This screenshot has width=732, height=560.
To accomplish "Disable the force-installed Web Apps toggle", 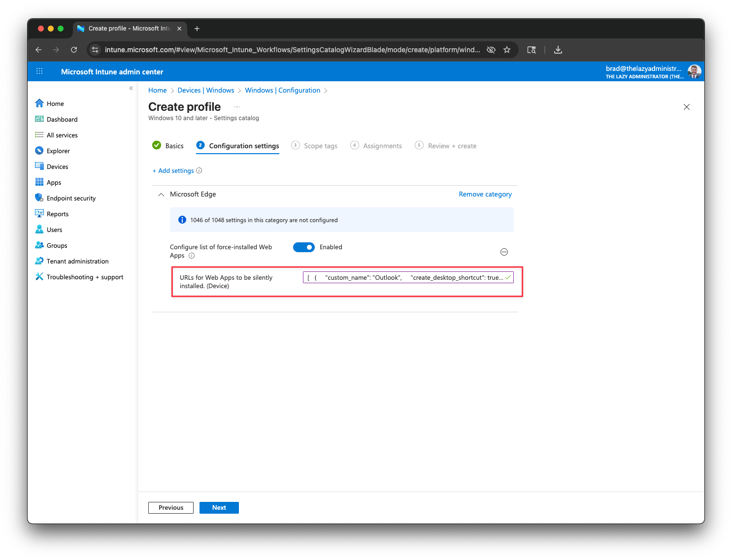I will [x=304, y=247].
